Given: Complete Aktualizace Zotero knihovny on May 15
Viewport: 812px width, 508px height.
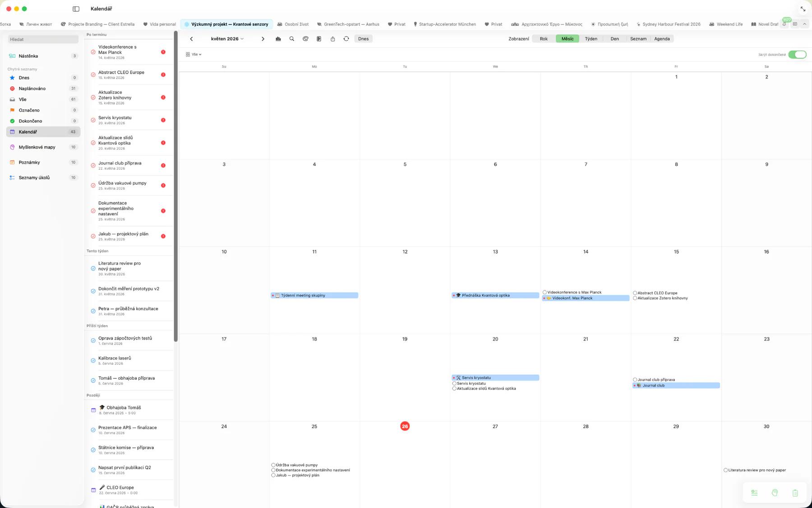Looking at the screenshot, I should [x=635, y=298].
